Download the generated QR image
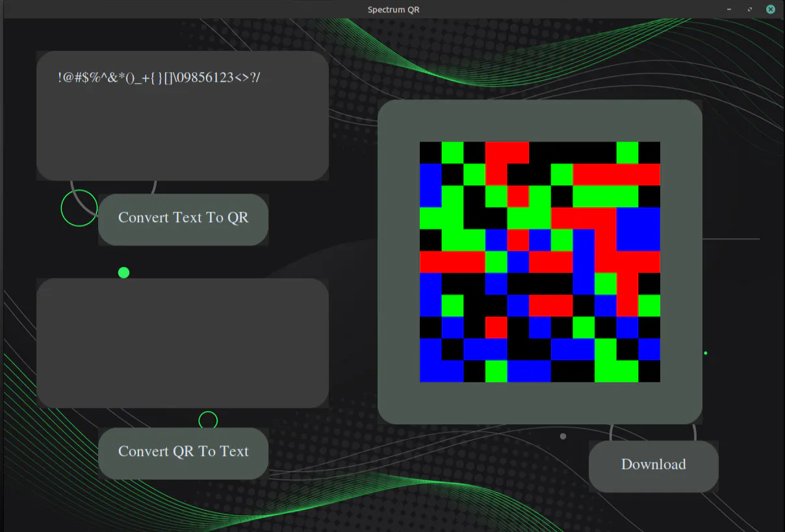785x532 pixels. (654, 466)
